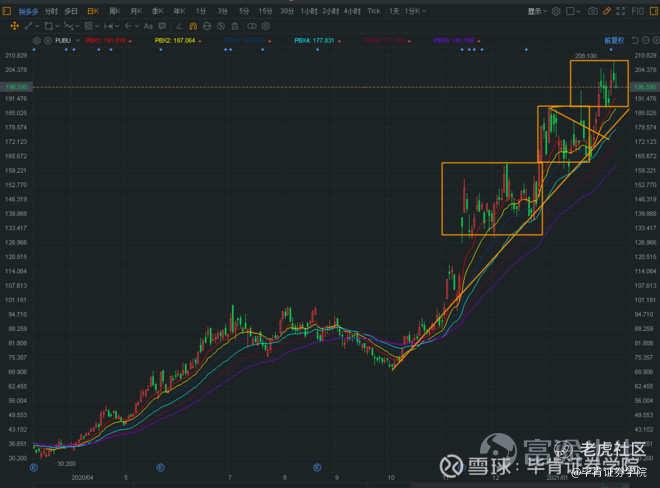
Task: Click the F10 company info button
Action: pos(637,11)
